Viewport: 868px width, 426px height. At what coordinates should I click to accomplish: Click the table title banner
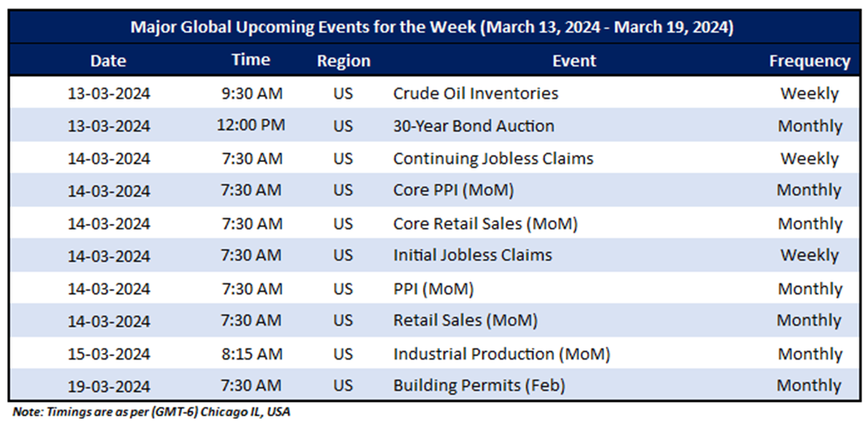[x=433, y=26]
